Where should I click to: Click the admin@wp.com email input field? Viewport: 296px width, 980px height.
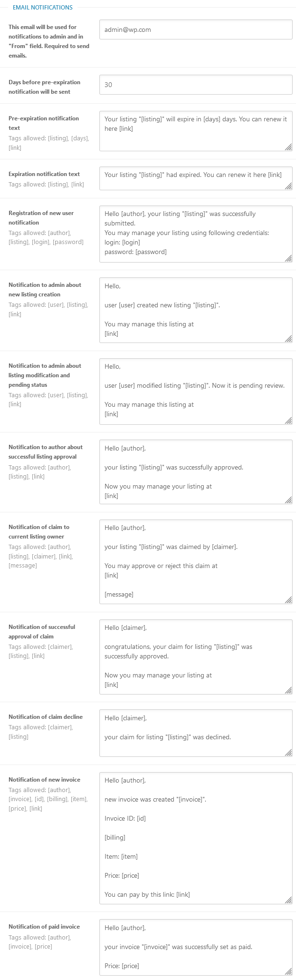coord(196,29)
